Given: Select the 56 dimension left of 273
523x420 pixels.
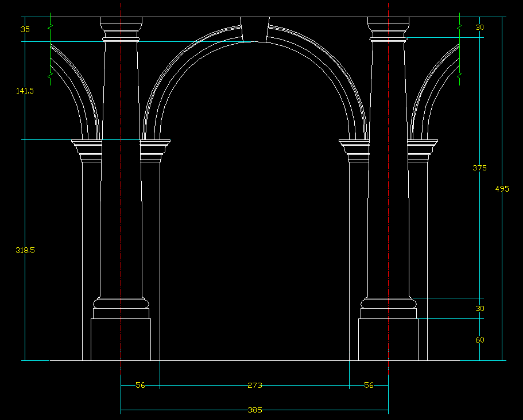Looking at the screenshot, I should (x=141, y=386).
